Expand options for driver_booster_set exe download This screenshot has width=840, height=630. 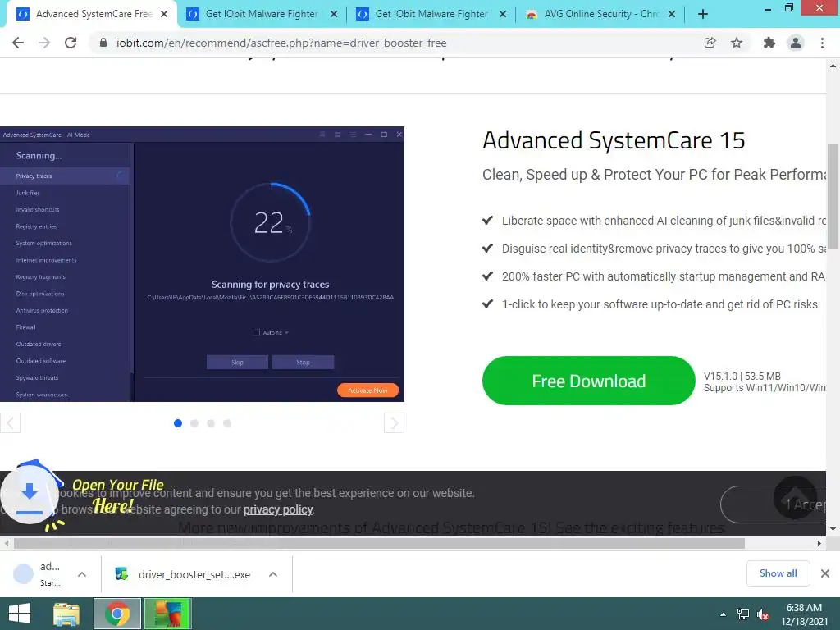tap(272, 574)
